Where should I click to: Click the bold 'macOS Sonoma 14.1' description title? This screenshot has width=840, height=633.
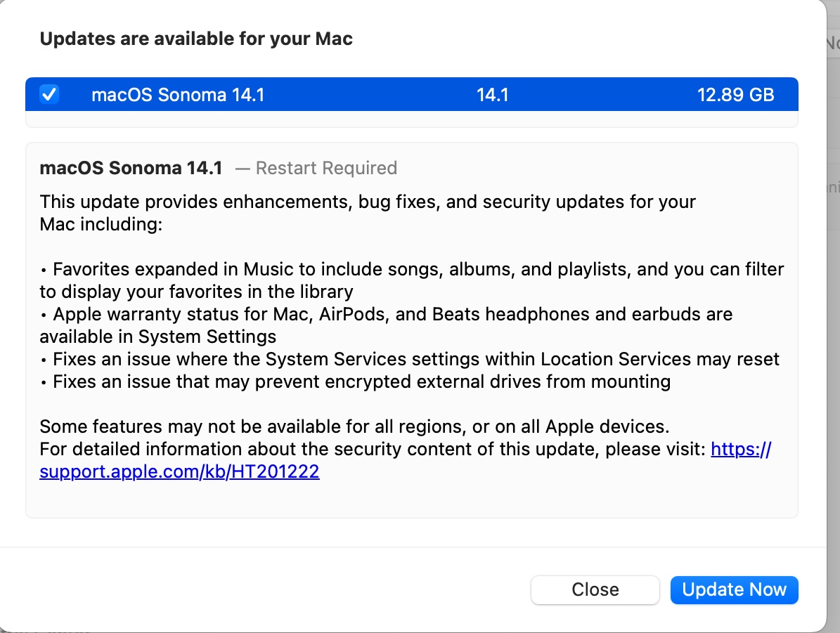131,168
